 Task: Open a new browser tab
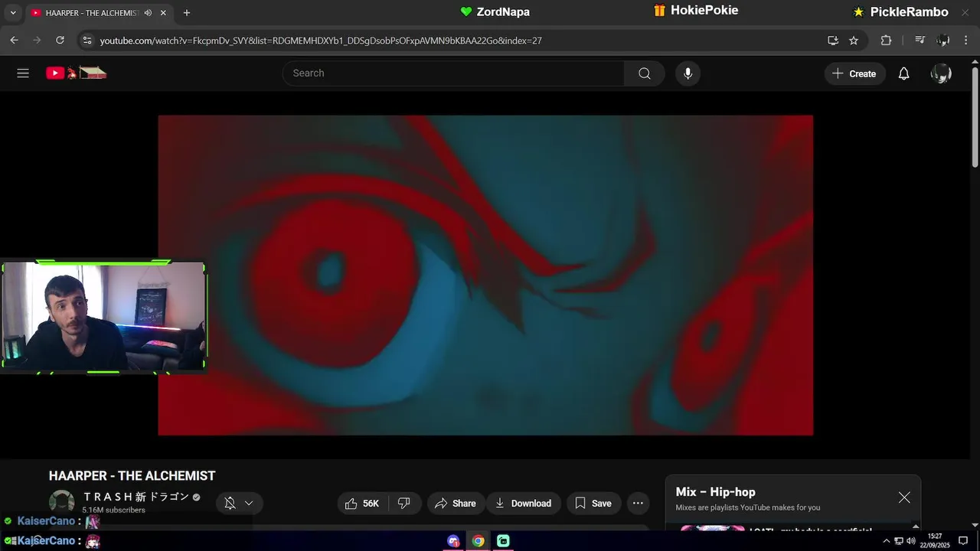click(x=187, y=13)
